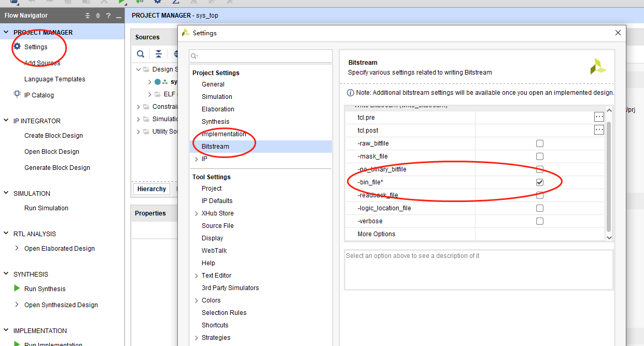Click the info icon beside the Note
644x346 pixels.
point(351,93)
